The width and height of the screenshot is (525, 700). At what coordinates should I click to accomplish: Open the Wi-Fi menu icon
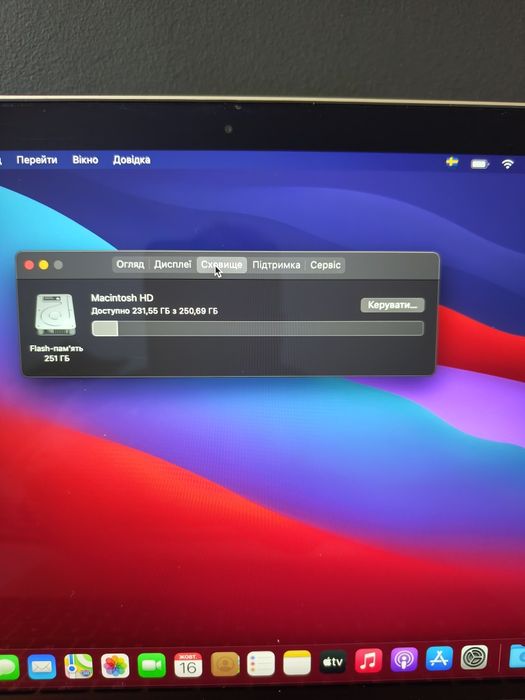pos(507,164)
